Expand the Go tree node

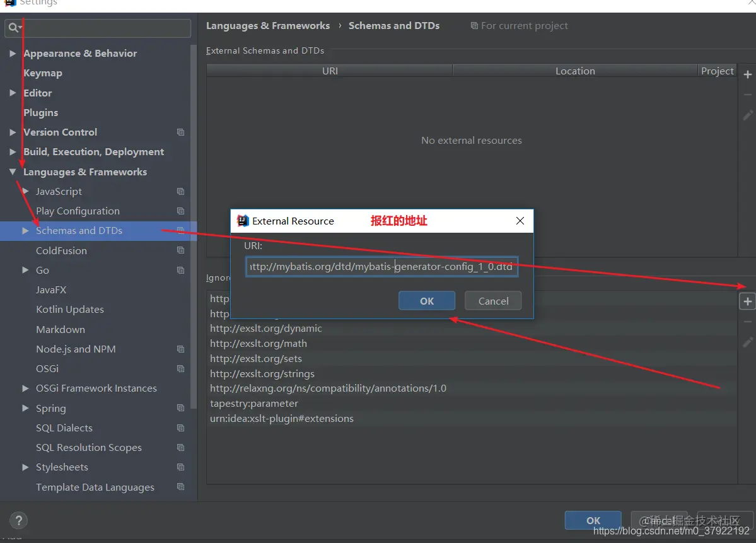[x=26, y=270]
